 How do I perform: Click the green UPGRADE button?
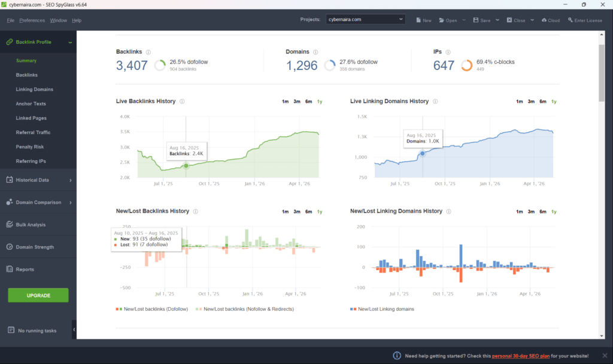click(x=38, y=295)
